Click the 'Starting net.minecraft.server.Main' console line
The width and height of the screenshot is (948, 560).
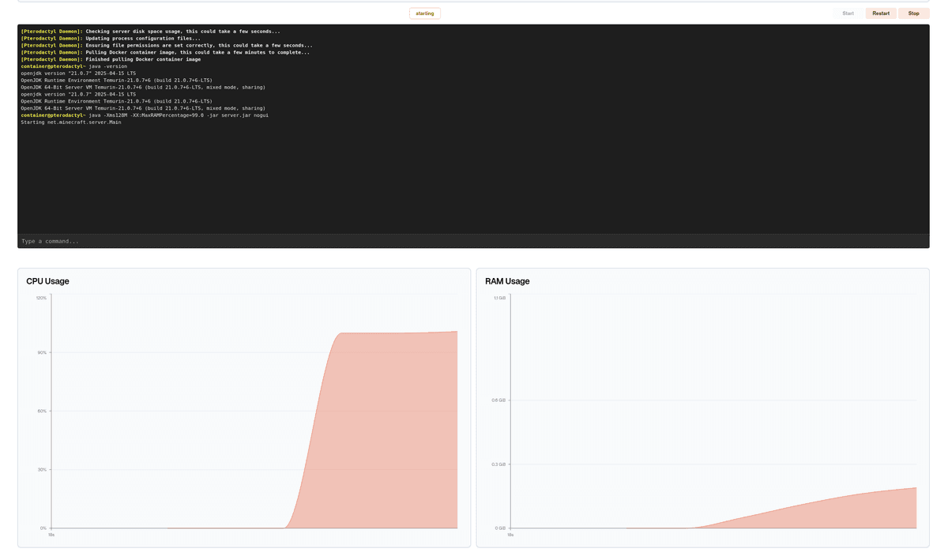[71, 122]
